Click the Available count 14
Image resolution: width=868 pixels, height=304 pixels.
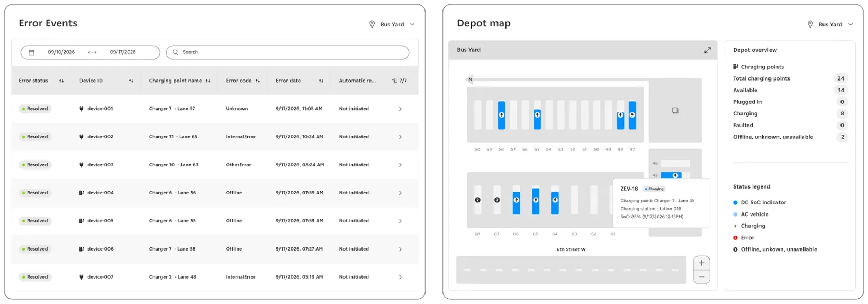[841, 90]
